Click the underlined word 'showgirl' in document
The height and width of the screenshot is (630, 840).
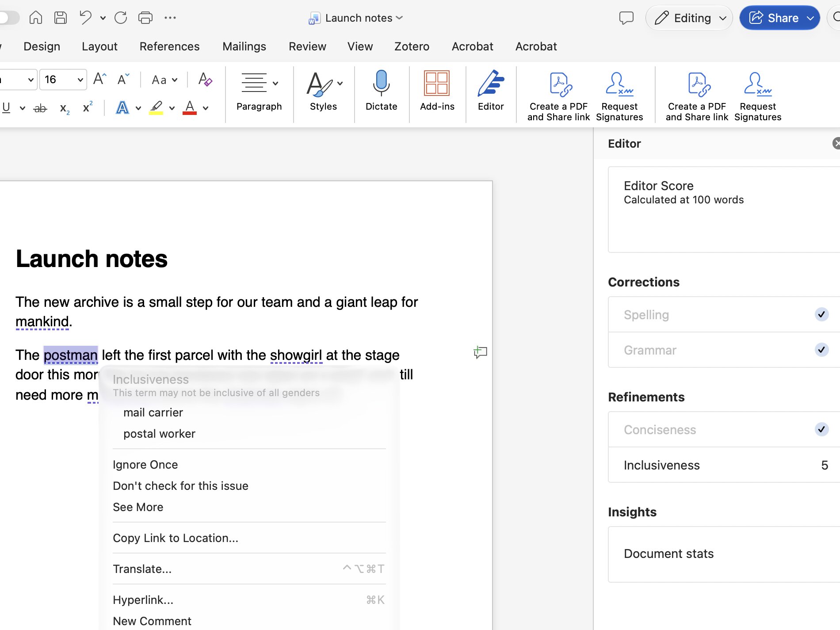tap(296, 355)
